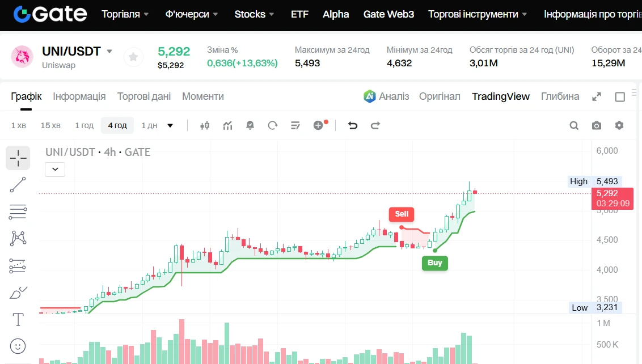Image resolution: width=642 pixels, height=364 pixels.
Task: Select the brush drawing tool
Action: (18, 293)
